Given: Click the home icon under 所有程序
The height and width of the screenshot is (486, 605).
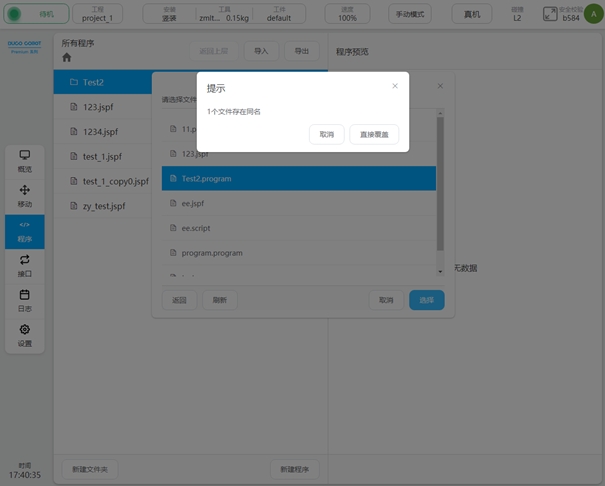Looking at the screenshot, I should (x=67, y=58).
